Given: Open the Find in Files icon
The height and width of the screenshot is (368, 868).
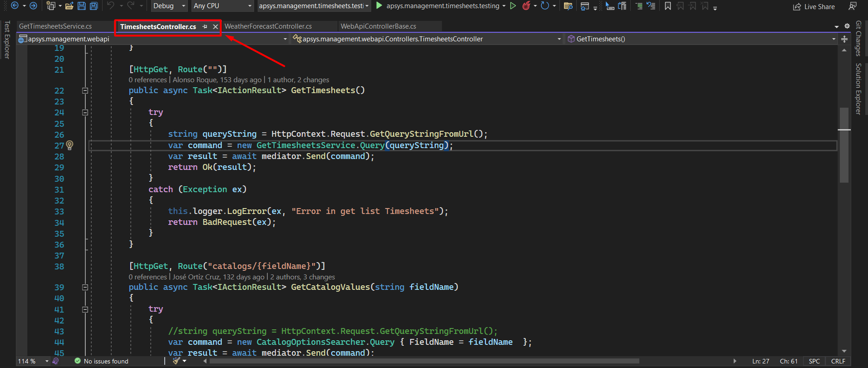Looking at the screenshot, I should 568,6.
